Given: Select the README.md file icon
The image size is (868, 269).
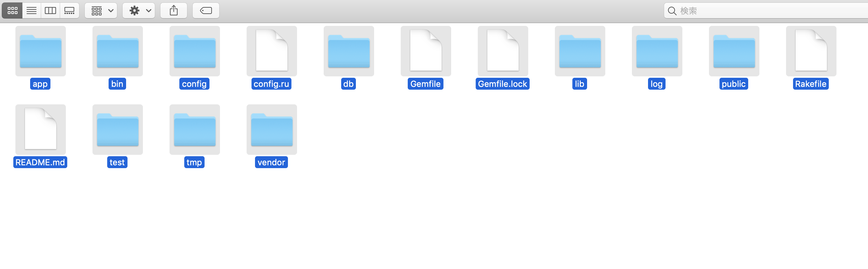Looking at the screenshot, I should (x=41, y=130).
